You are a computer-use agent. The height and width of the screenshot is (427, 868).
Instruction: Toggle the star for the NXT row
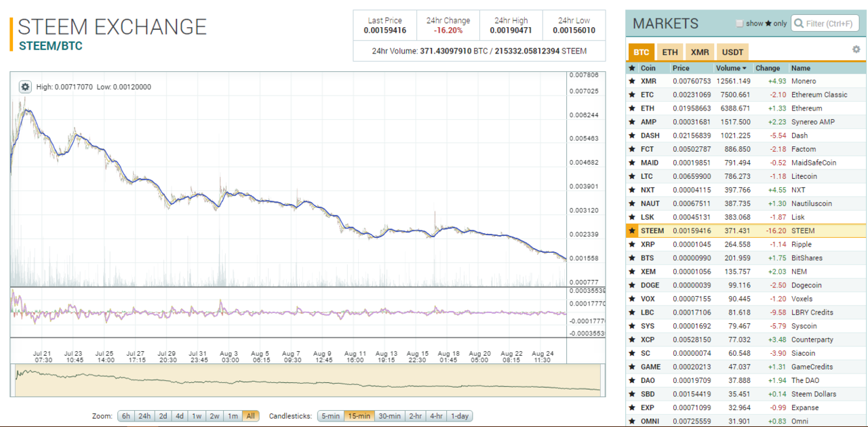(632, 190)
